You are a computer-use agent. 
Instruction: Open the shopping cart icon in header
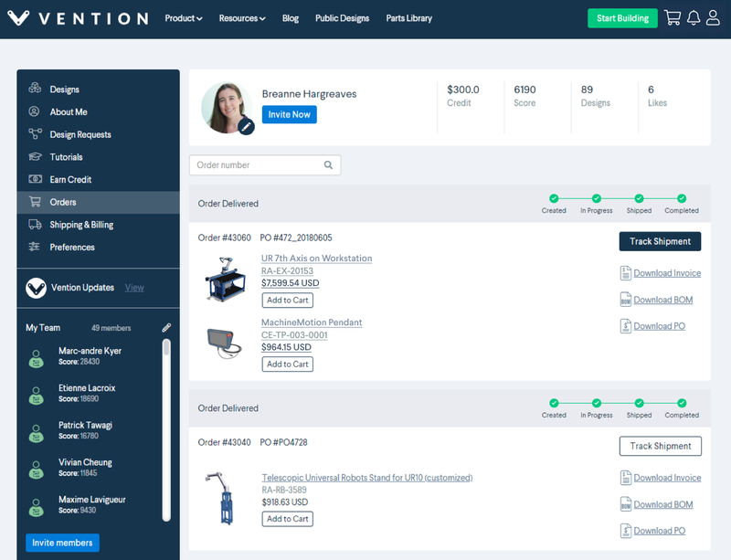(x=673, y=18)
